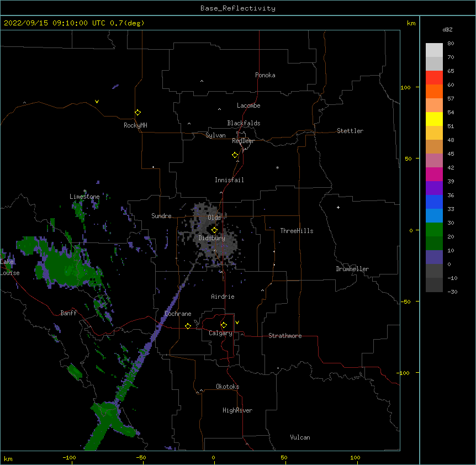The image size is (476, 465).
Task: Click the white plus marker north of Drumheller
Action: [338, 207]
